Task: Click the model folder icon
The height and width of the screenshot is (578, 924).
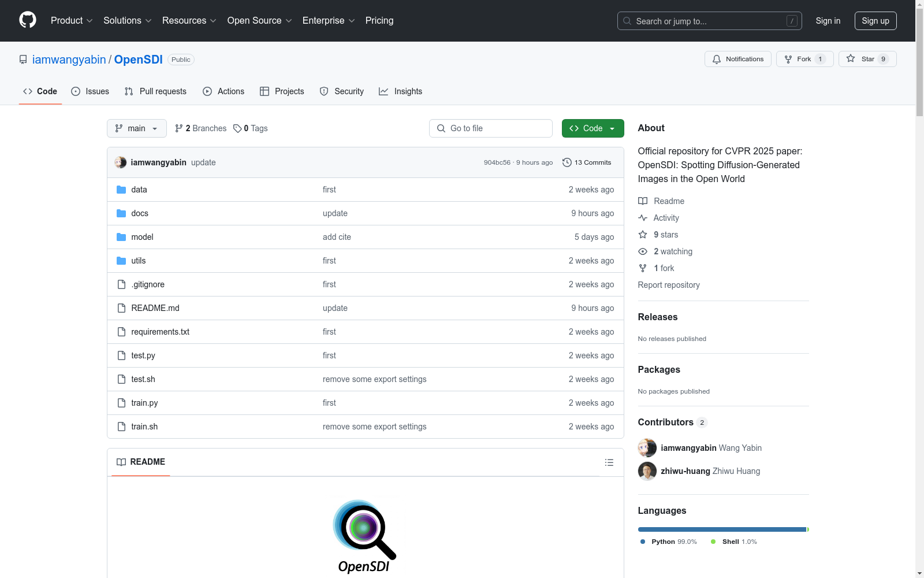Action: [121, 237]
